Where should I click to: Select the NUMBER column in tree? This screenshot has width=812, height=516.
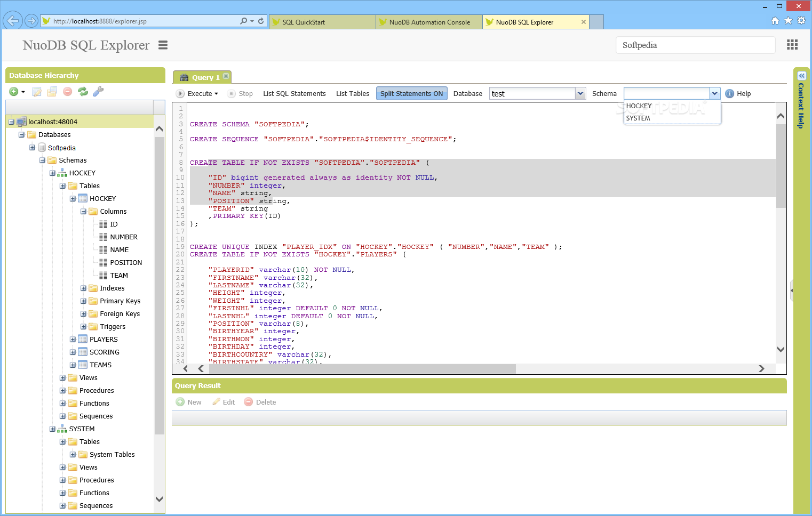pyautogui.click(x=124, y=237)
